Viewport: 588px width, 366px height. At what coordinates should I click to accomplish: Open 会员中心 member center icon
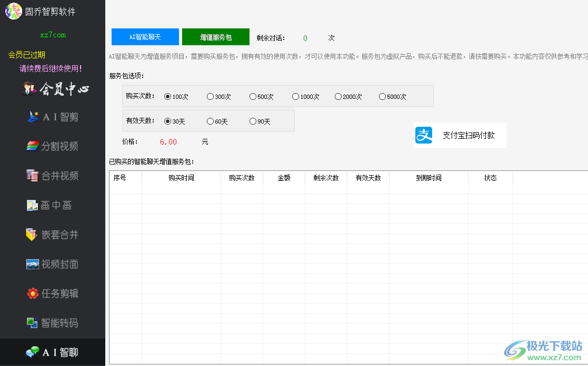coord(29,89)
